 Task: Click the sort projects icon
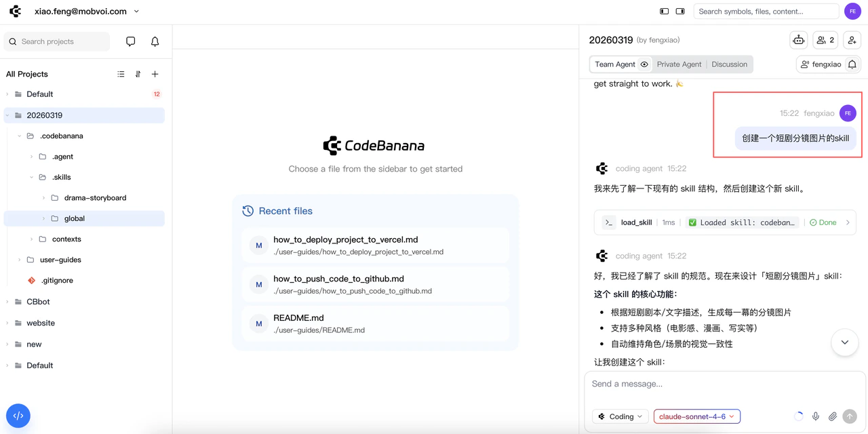(x=138, y=74)
